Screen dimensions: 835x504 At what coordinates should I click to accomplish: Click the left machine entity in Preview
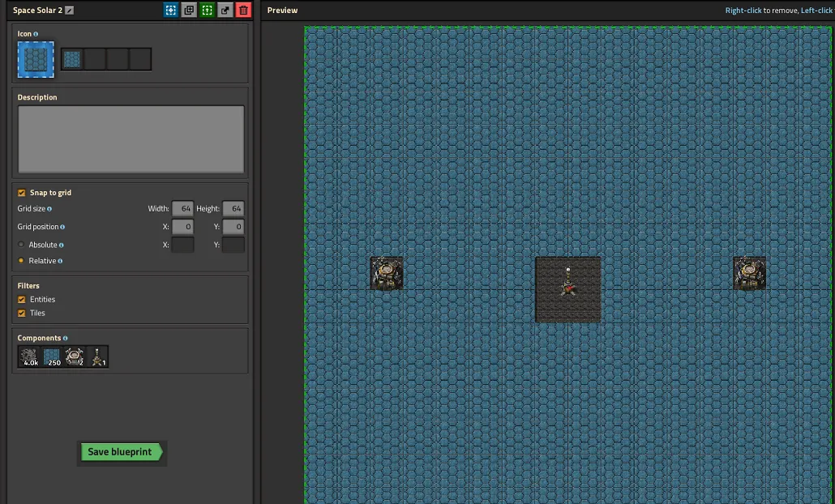387,274
